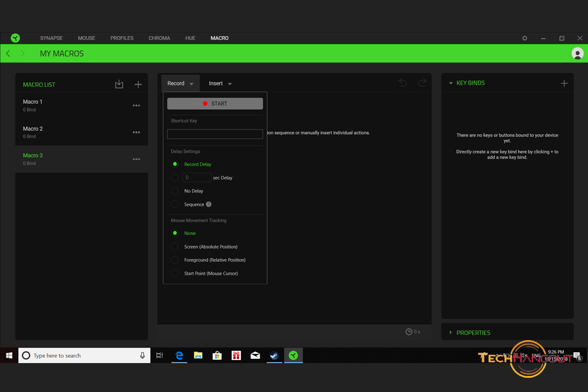Click the Razer logo icon in the top bar

(15, 38)
